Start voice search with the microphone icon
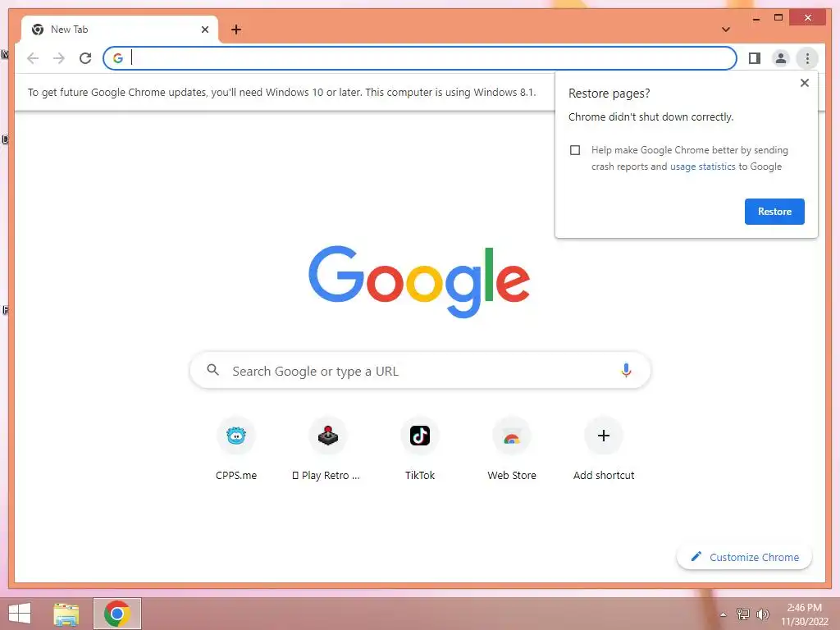The height and width of the screenshot is (630, 840). [626, 370]
